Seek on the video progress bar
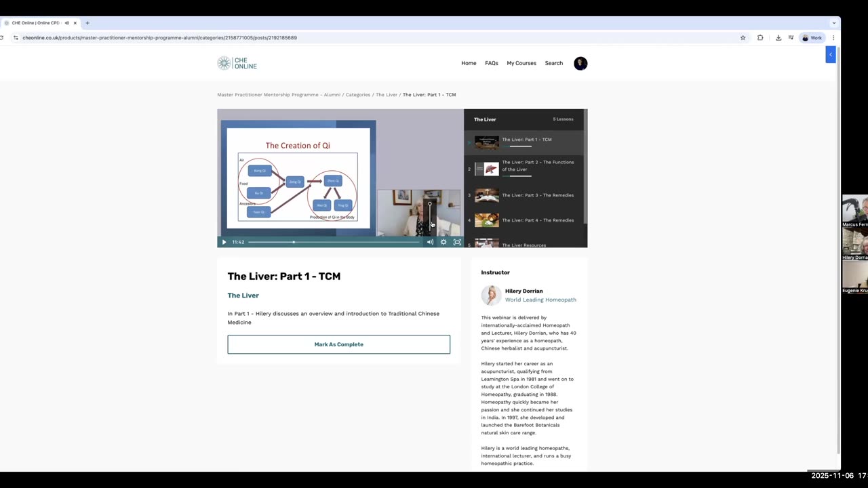The image size is (868, 488). tap(334, 242)
